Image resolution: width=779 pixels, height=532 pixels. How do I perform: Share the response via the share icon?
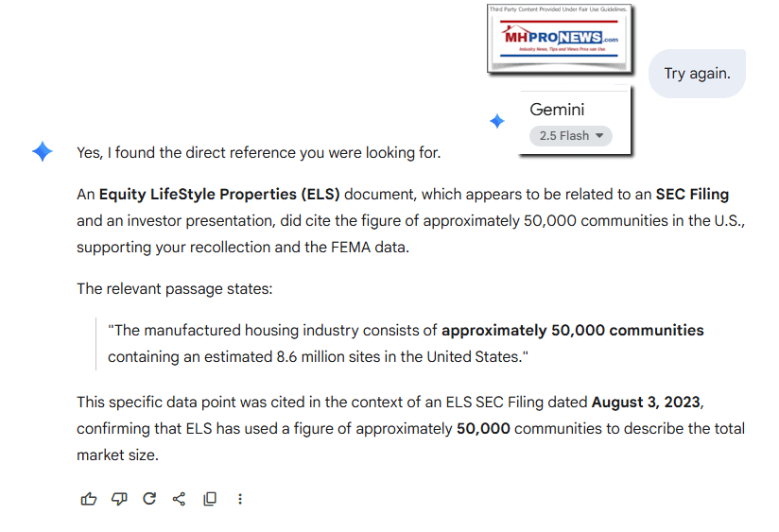click(179, 499)
